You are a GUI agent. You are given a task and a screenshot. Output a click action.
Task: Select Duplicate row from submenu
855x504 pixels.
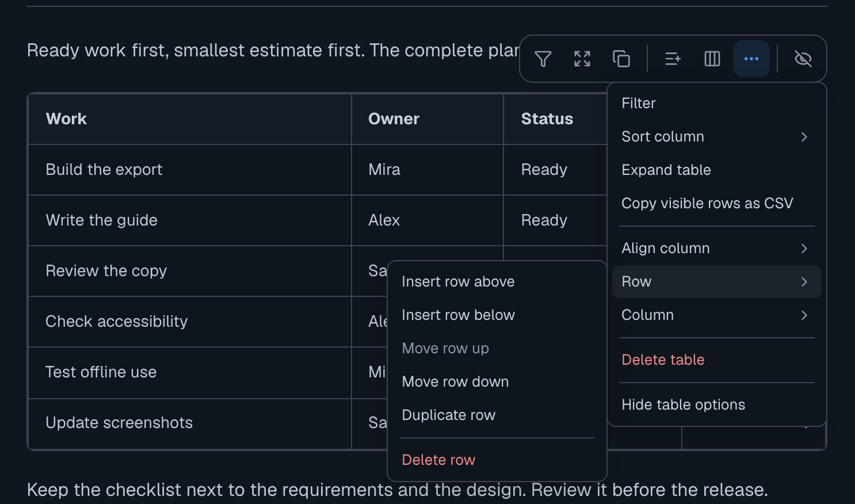pos(497,415)
